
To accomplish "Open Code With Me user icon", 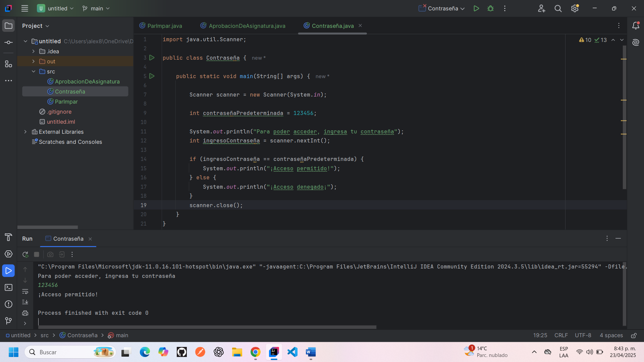I will pos(541,8).
